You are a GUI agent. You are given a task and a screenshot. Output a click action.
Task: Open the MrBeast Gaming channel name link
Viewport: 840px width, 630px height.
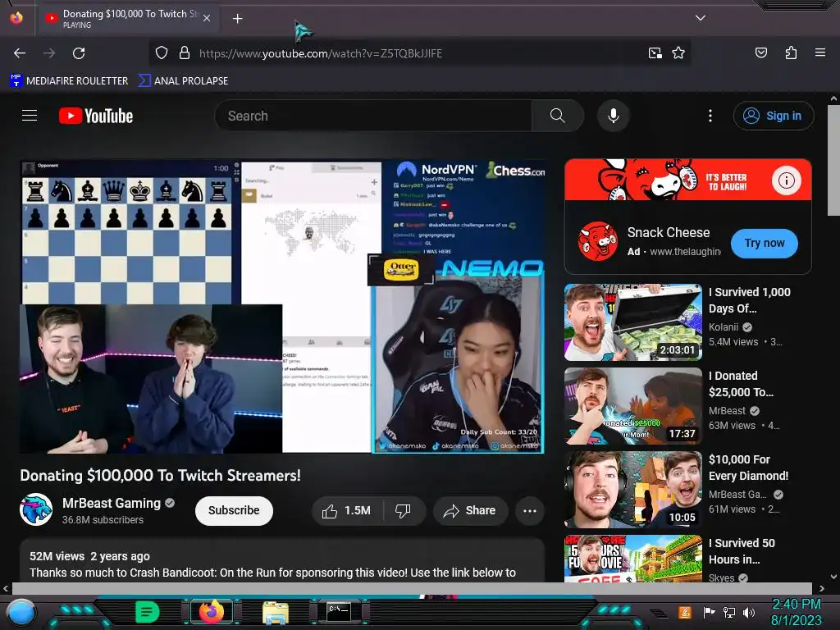pos(112,503)
